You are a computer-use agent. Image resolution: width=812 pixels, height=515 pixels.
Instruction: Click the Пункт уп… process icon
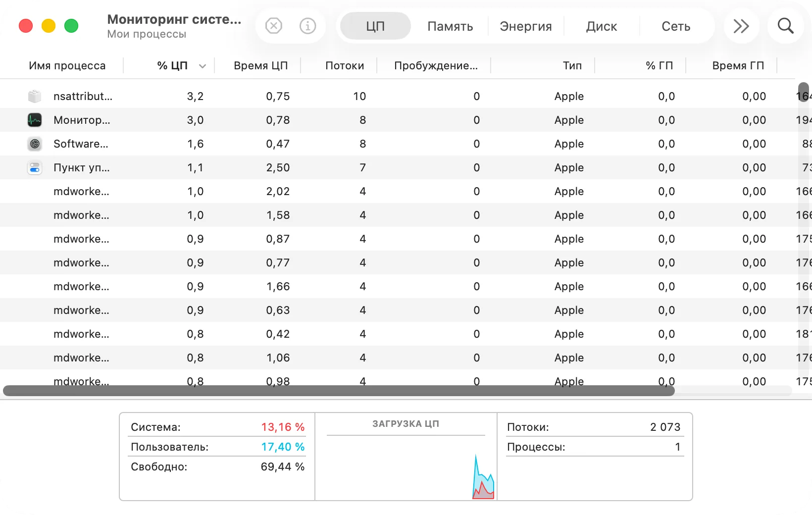[35, 167]
